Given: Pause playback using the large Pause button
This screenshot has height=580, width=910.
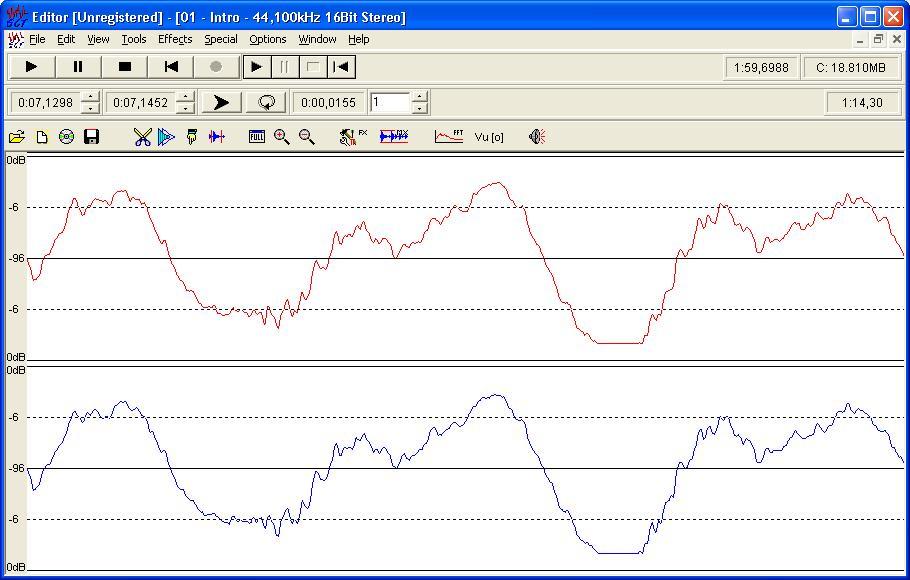Looking at the screenshot, I should [x=78, y=67].
